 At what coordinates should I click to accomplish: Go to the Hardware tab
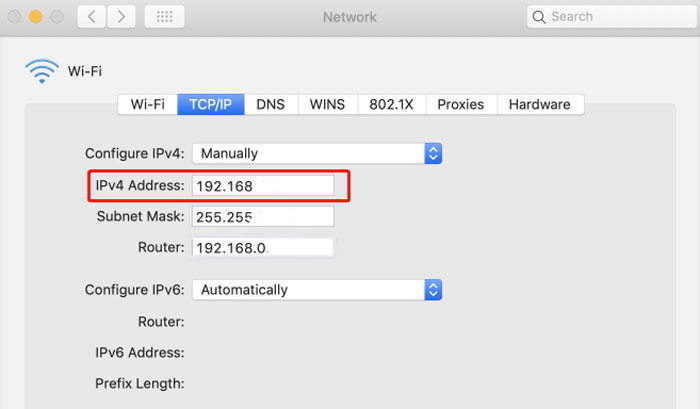pyautogui.click(x=539, y=104)
